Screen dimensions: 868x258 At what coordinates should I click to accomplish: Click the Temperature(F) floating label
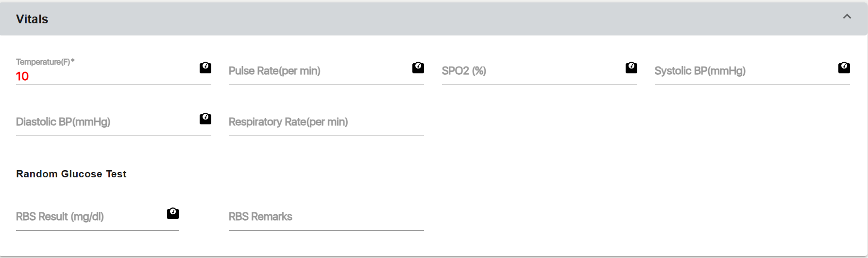[x=45, y=62]
